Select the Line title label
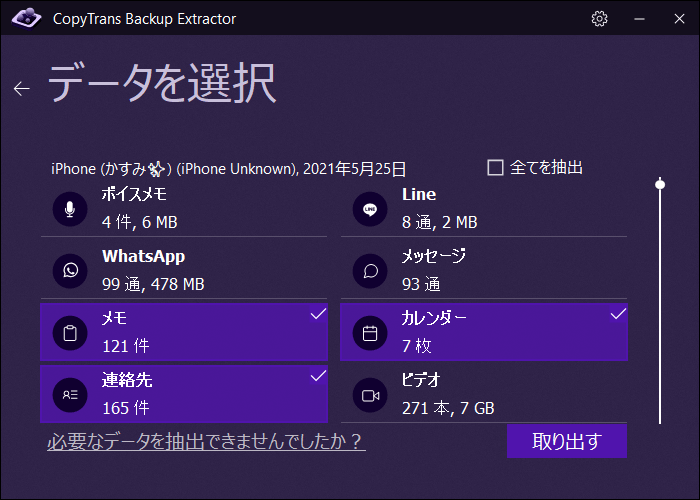 [x=419, y=194]
